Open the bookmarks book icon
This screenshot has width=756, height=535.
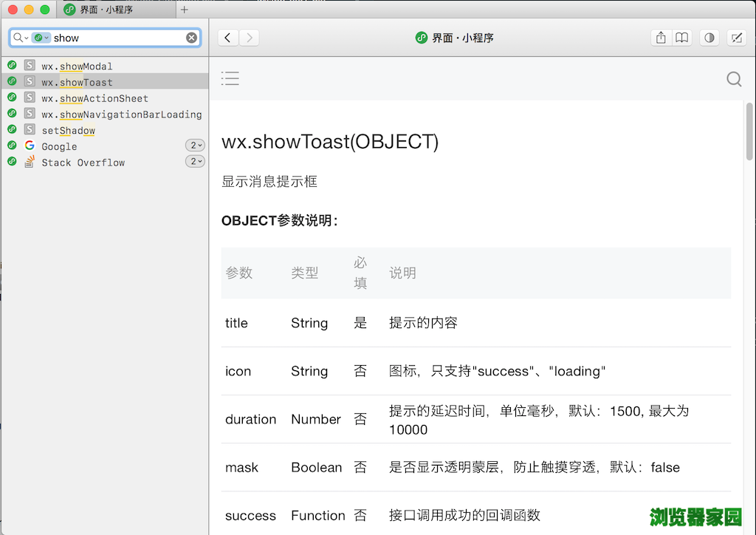682,38
